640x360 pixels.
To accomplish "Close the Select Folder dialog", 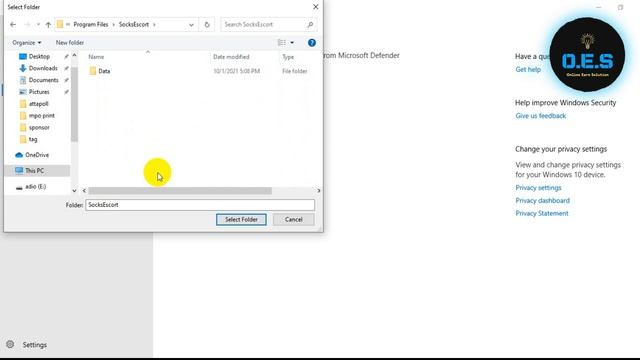I will [x=316, y=7].
